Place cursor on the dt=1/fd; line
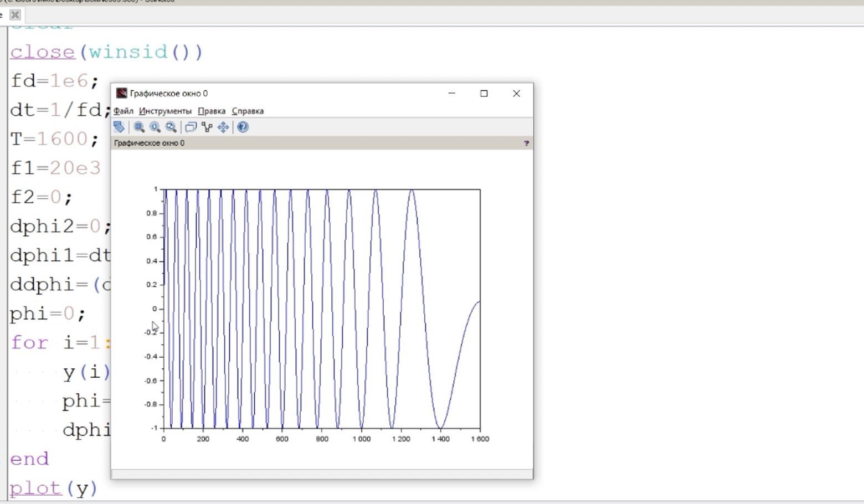The image size is (864, 504). point(61,110)
